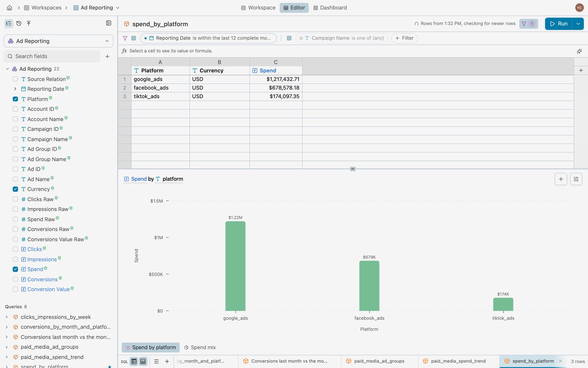Click the Search fields input

[52, 56]
